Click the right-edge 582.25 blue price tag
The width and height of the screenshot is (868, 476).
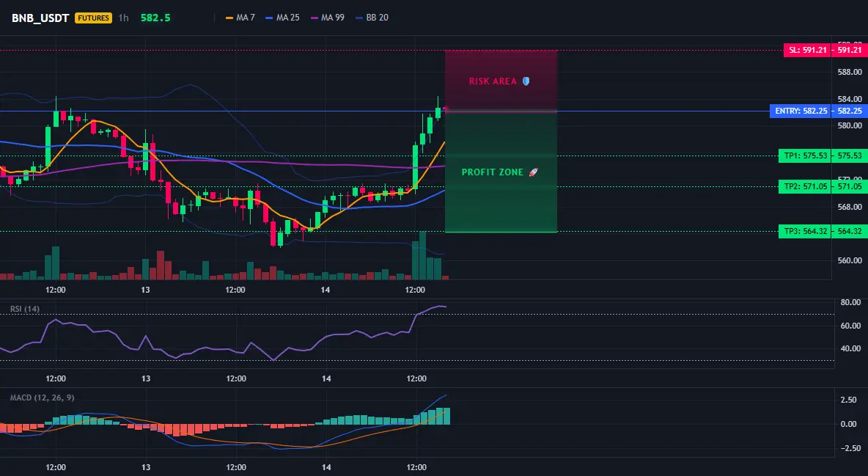point(849,111)
